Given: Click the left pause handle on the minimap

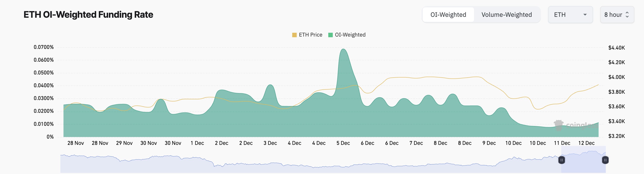Looking at the screenshot, I should [x=562, y=161].
